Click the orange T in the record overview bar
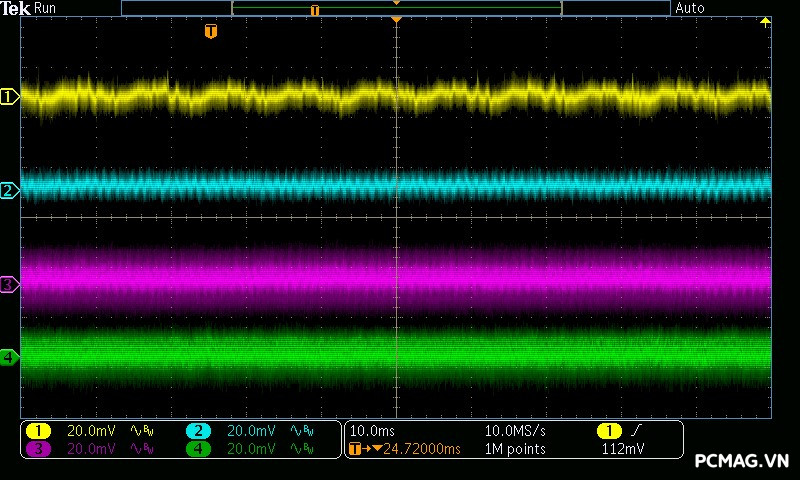 click(315, 9)
